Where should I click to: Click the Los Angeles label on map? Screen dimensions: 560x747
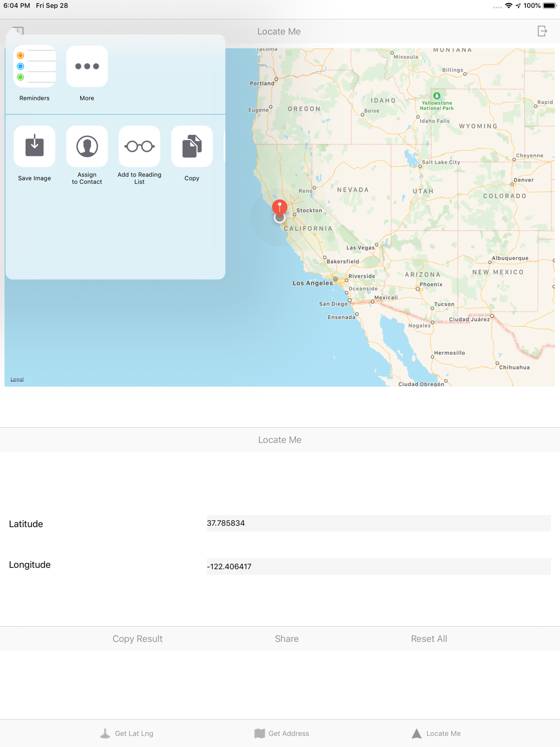[x=312, y=283]
